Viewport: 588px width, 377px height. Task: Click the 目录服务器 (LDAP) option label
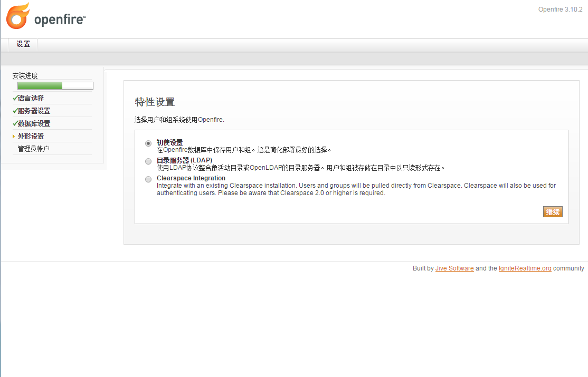[185, 160]
